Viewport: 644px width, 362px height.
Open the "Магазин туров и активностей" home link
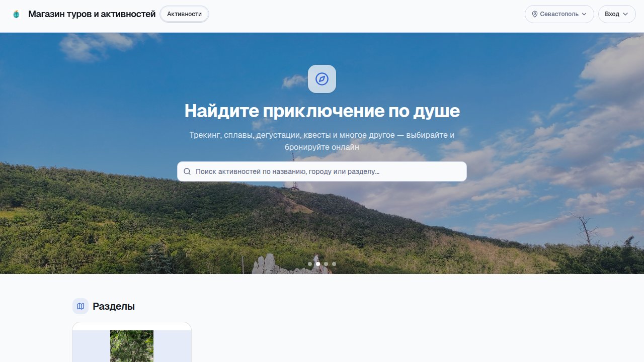92,14
